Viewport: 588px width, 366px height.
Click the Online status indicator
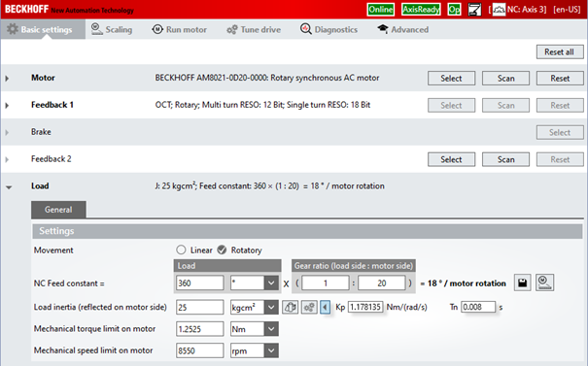(380, 10)
